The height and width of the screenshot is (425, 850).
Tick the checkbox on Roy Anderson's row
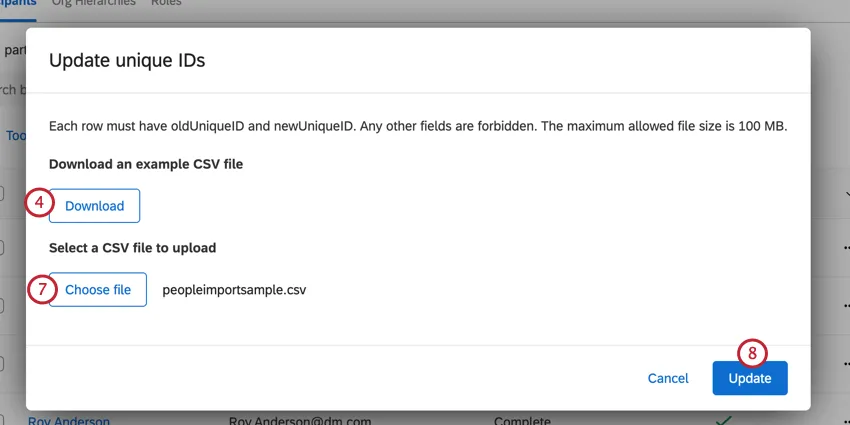tap(3, 420)
